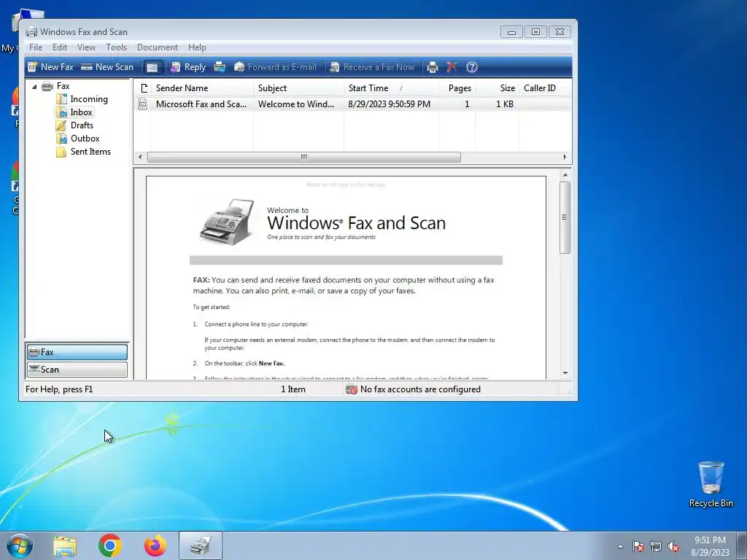Open the Tools menu
The image size is (747, 560).
116,47
